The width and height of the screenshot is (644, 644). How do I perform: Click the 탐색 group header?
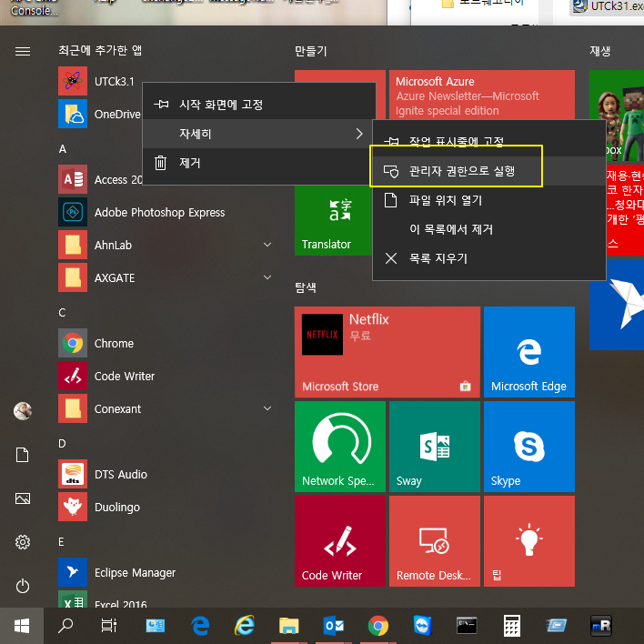(x=306, y=287)
